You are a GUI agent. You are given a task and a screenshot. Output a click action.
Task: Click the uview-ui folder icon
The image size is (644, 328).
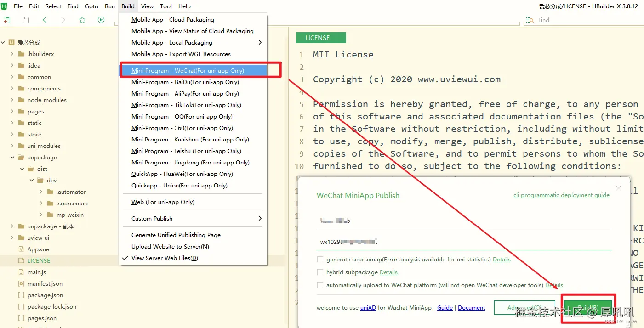click(x=21, y=238)
